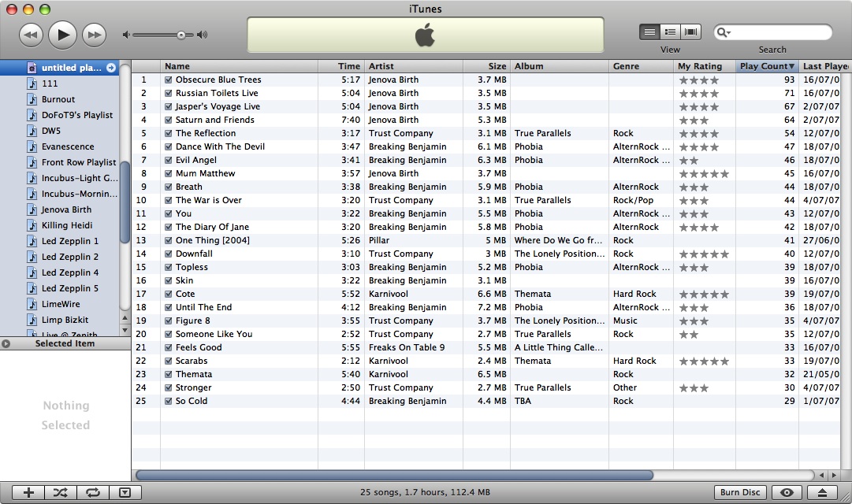Image resolution: width=852 pixels, height=504 pixels.
Task: Uncheck Russian Toilets Live song
Action: coord(169,94)
